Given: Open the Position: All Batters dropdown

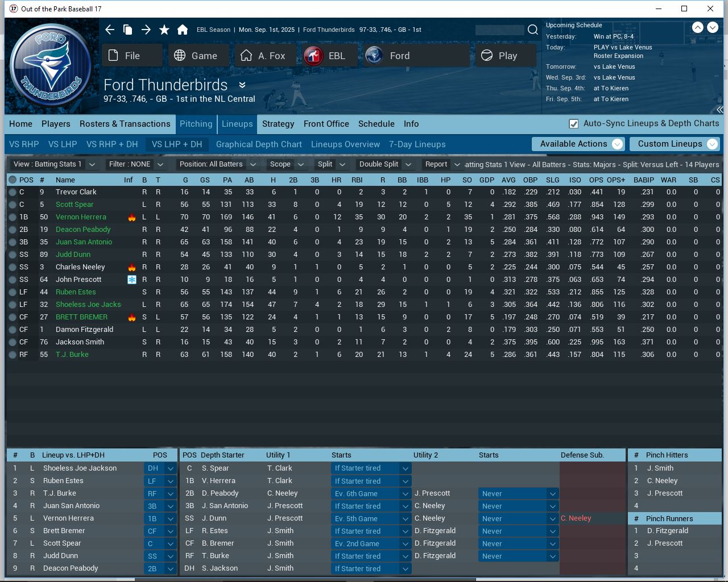Looking at the screenshot, I should click(x=218, y=164).
